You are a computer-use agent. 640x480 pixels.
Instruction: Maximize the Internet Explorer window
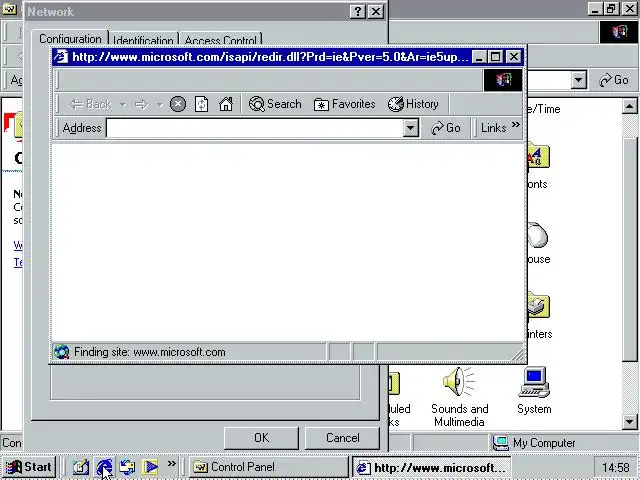point(496,57)
